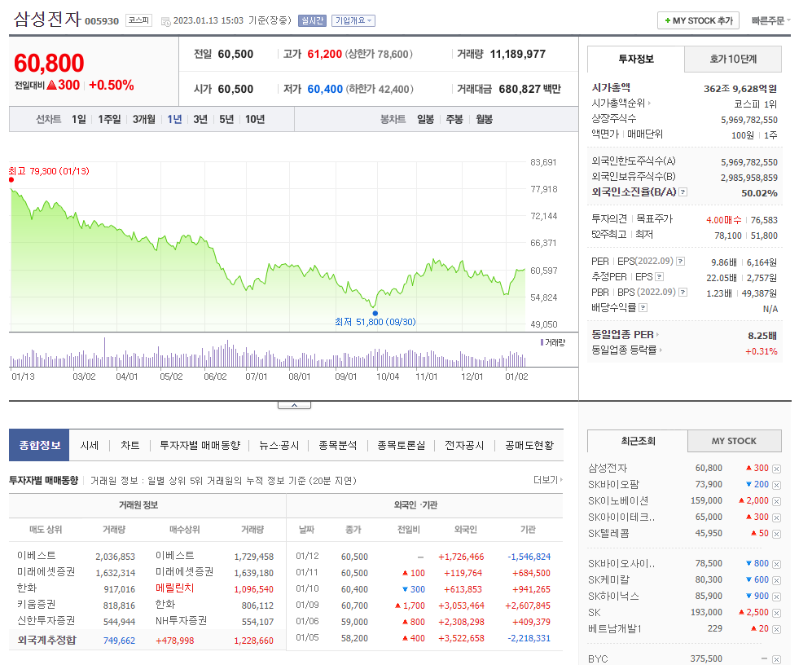This screenshot has height=665, width=812.
Task: Remove SK케미칼 from recent views list
Action: click(776, 580)
